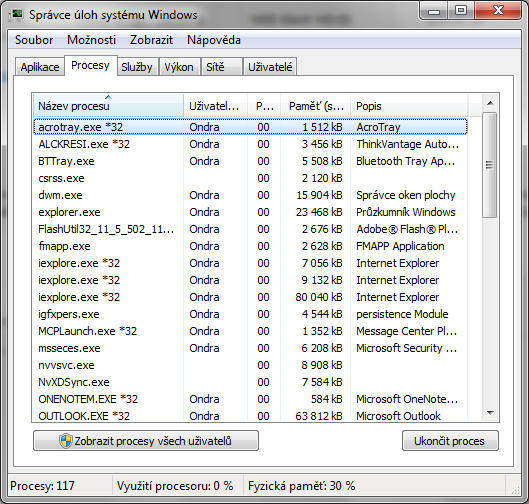
Task: Select the FlashUtil32_11_5_502_11... process
Action: (250, 229)
